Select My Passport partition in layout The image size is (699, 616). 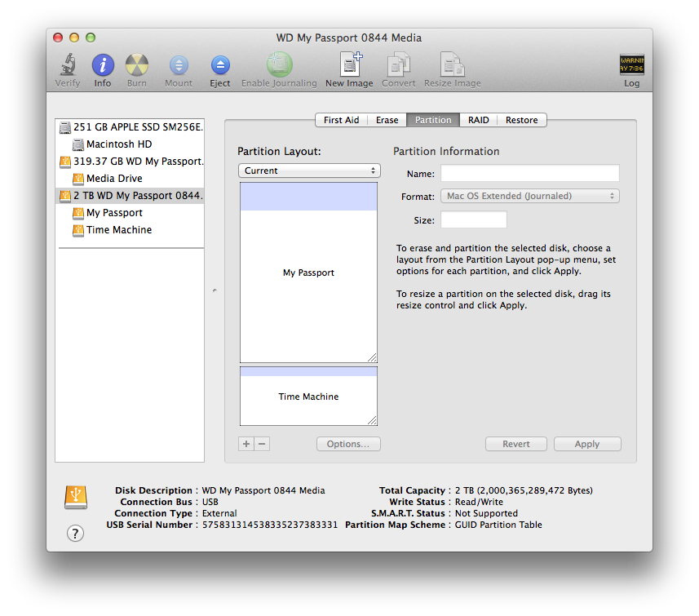[x=308, y=273]
